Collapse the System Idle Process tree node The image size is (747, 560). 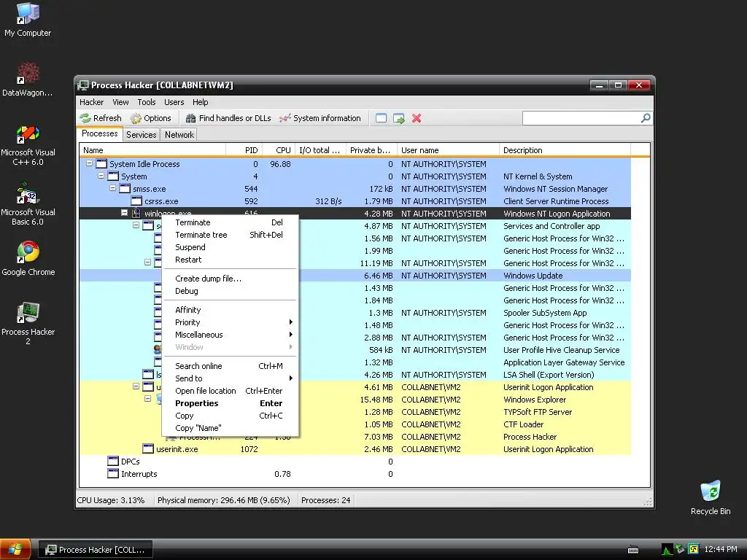pyautogui.click(x=89, y=163)
